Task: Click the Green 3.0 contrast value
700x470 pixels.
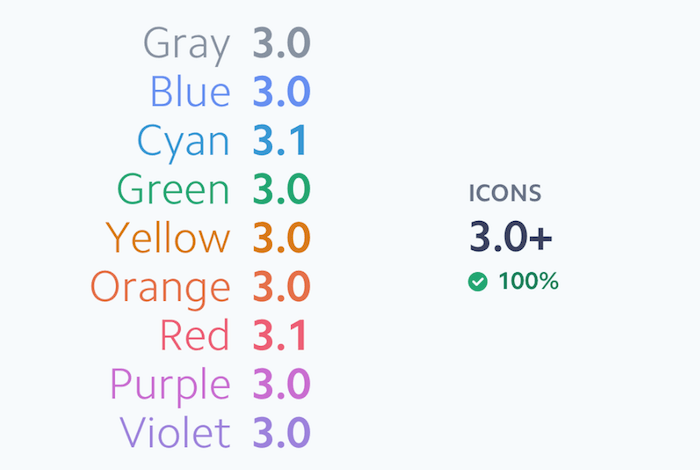Action: point(281,189)
